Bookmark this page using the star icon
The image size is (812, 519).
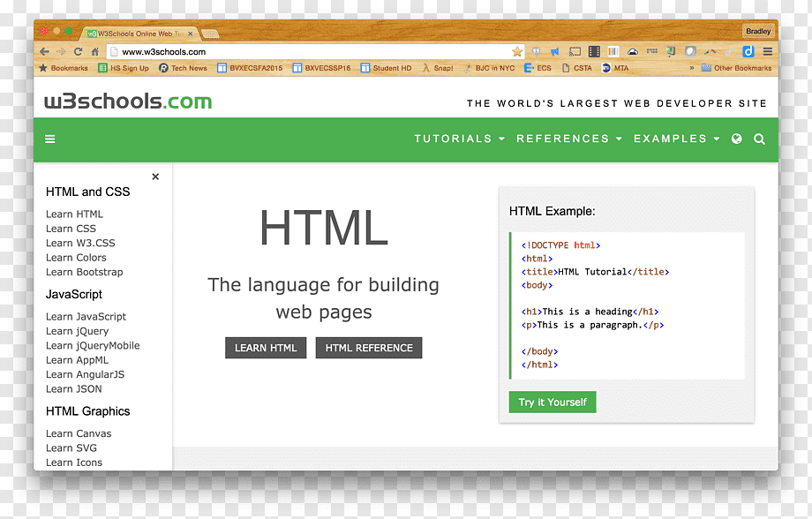coord(518,50)
